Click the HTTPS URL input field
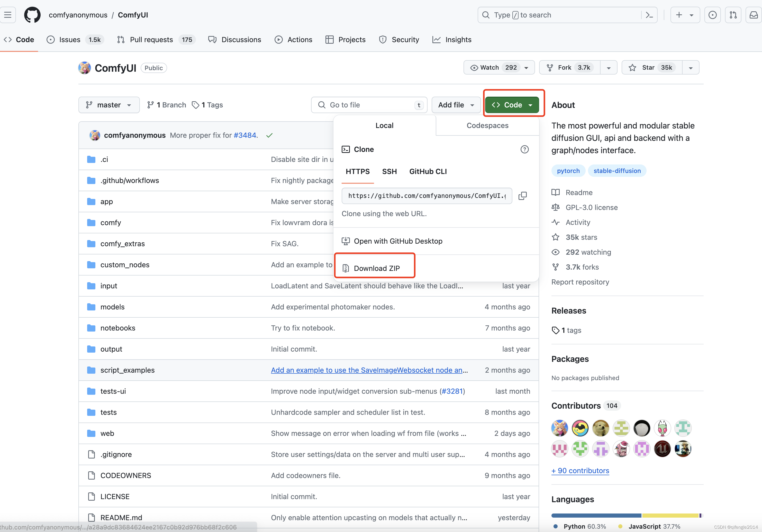 point(426,196)
